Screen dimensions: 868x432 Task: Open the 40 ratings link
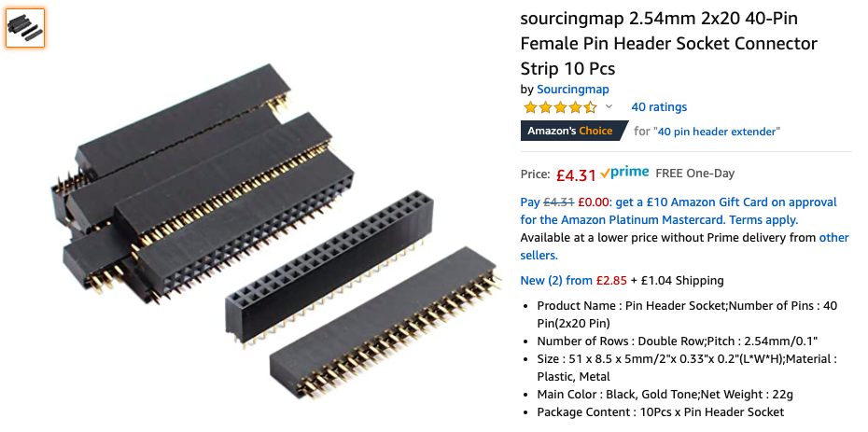tap(659, 107)
